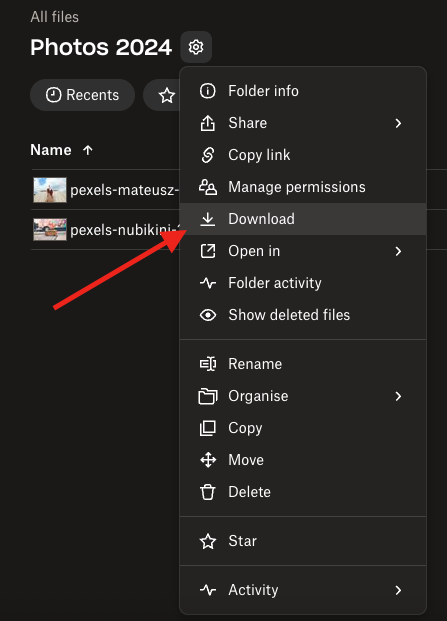
Task: Sort by Name column header arrow
Action: (x=88, y=150)
